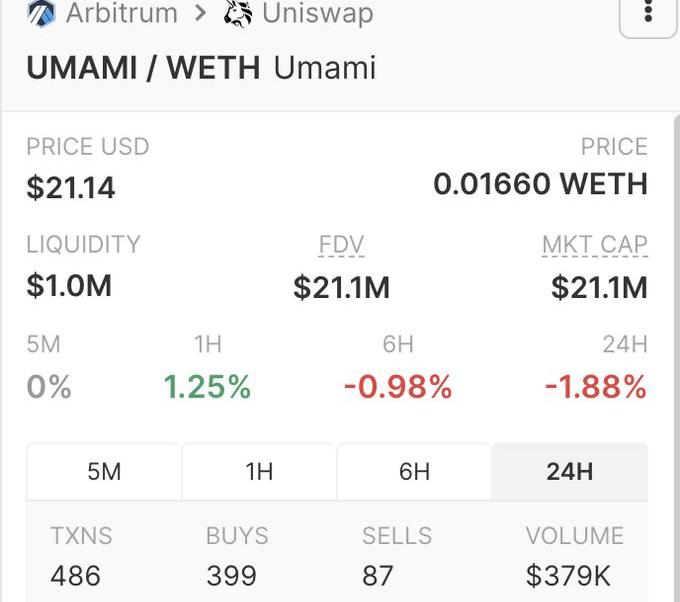
Task: Click the $21.14 USD price value
Action: coord(71,187)
